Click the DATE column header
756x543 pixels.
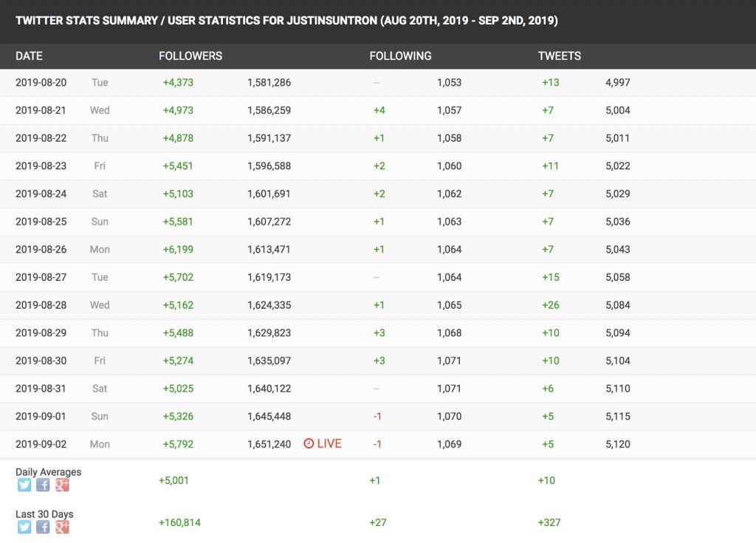pyautogui.click(x=29, y=56)
